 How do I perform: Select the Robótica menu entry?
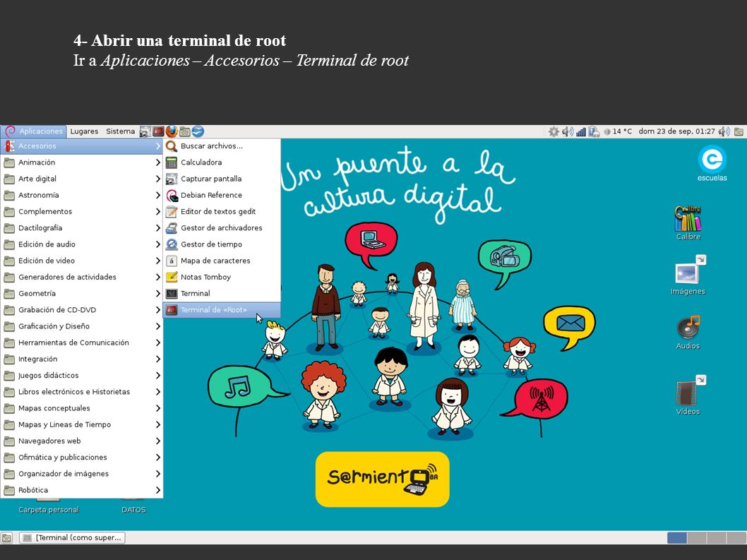coord(82,490)
